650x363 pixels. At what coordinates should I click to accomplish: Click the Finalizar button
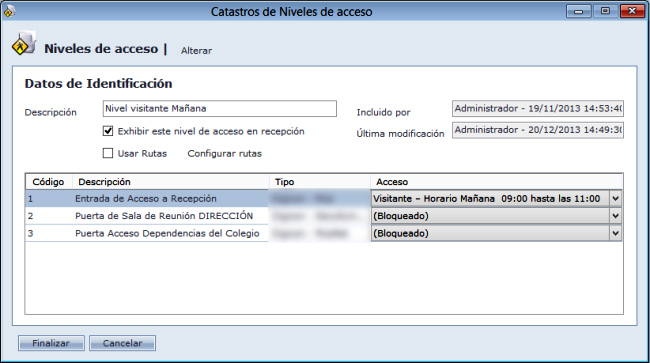click(51, 343)
